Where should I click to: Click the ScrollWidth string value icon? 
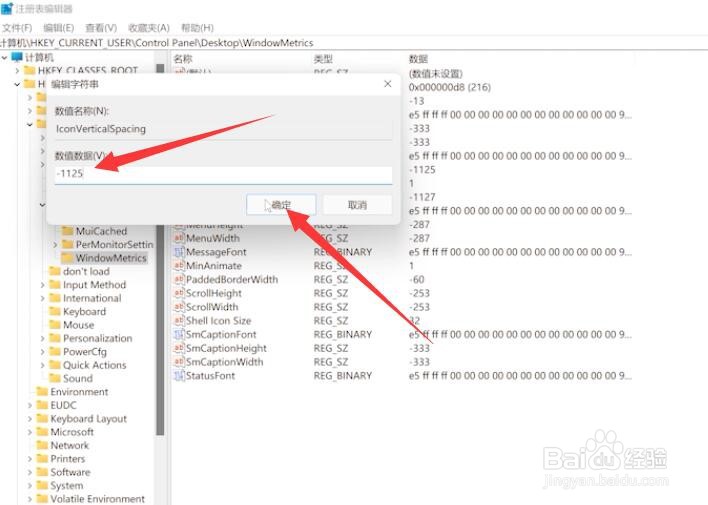(179, 307)
